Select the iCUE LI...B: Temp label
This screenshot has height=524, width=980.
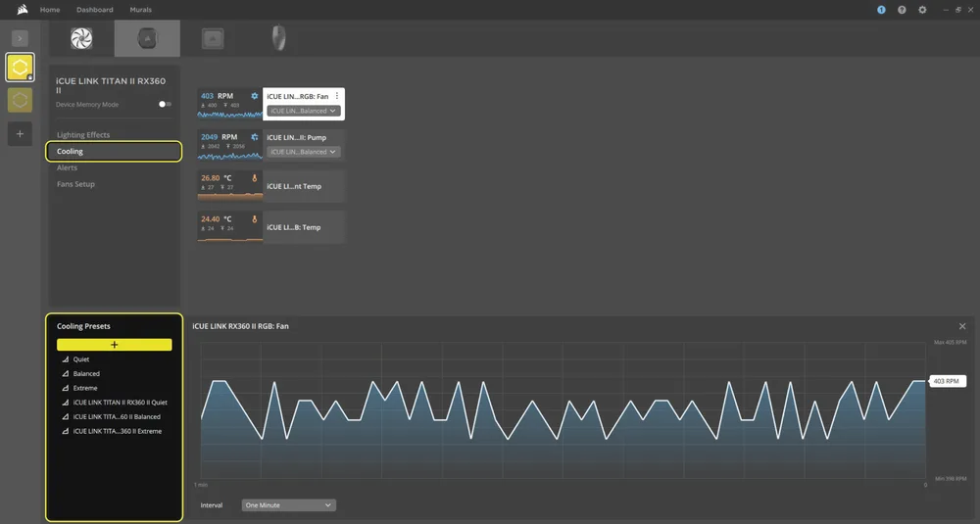(294, 227)
